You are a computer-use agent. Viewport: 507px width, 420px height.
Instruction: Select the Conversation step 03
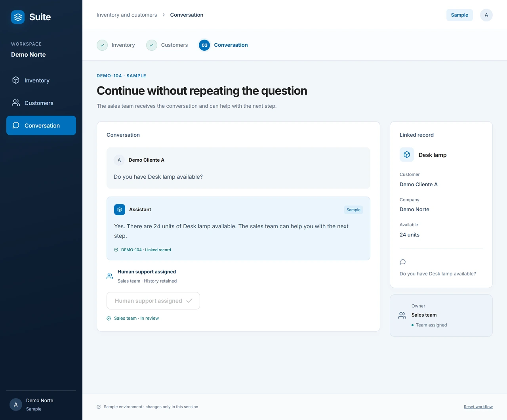click(x=223, y=45)
